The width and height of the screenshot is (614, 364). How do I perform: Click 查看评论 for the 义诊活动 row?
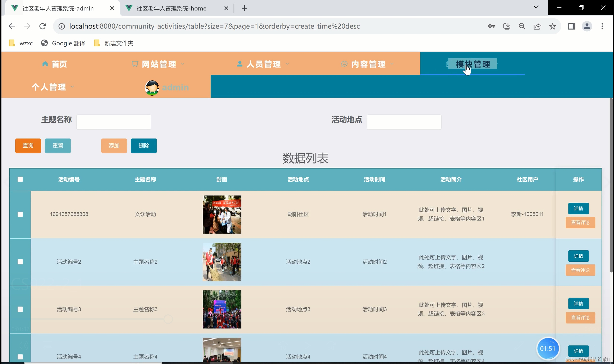point(580,222)
